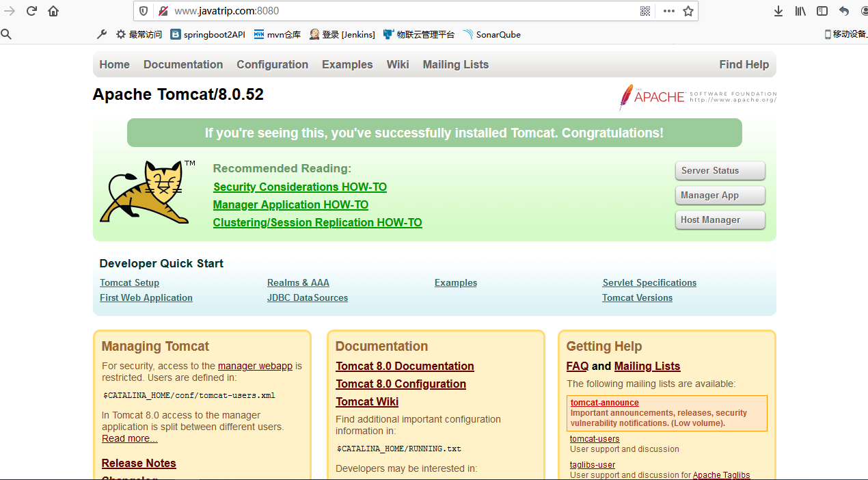Open Tomcat 8.0 Documentation link
The height and width of the screenshot is (480, 868).
(x=405, y=366)
